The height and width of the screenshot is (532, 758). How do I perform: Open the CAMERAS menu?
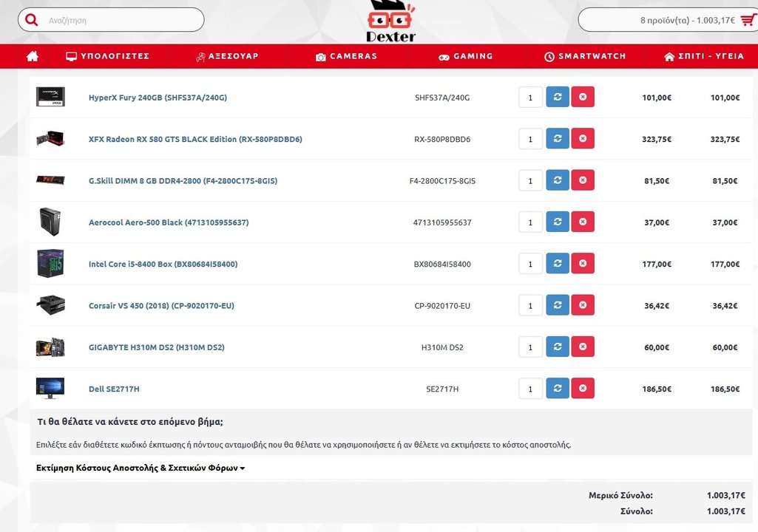pyautogui.click(x=346, y=56)
